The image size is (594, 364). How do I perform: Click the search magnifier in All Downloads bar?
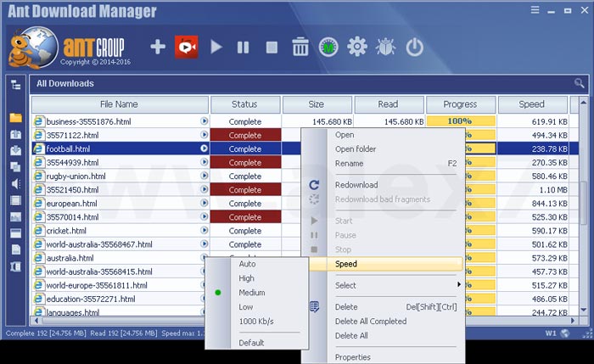coord(579,83)
